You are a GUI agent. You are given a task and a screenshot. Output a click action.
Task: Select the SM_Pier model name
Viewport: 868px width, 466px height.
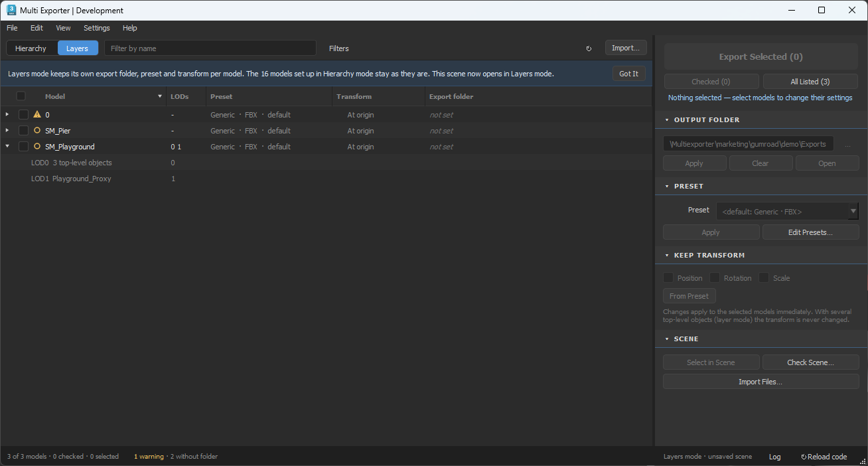(x=58, y=131)
